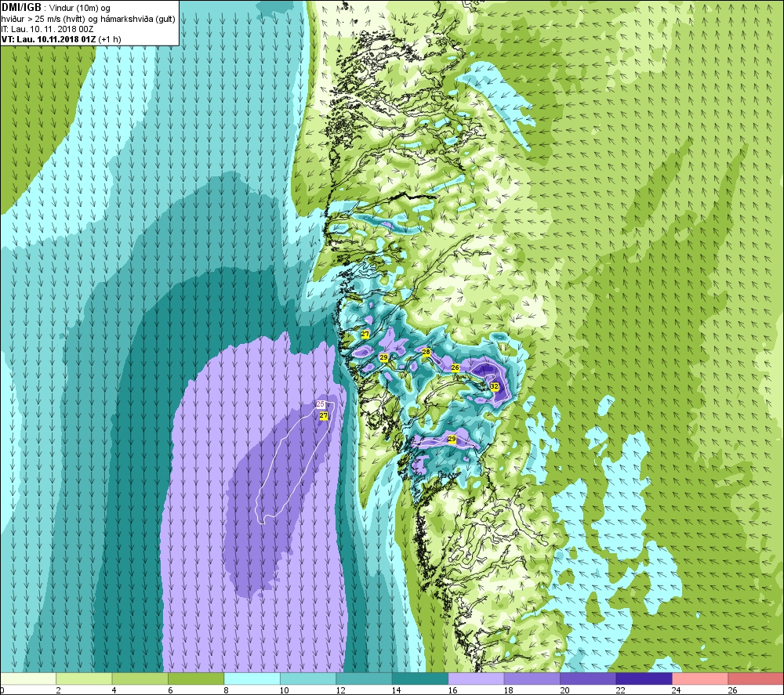Click the legend scale number 4
Screen dimensions: 784x695
[114, 690]
